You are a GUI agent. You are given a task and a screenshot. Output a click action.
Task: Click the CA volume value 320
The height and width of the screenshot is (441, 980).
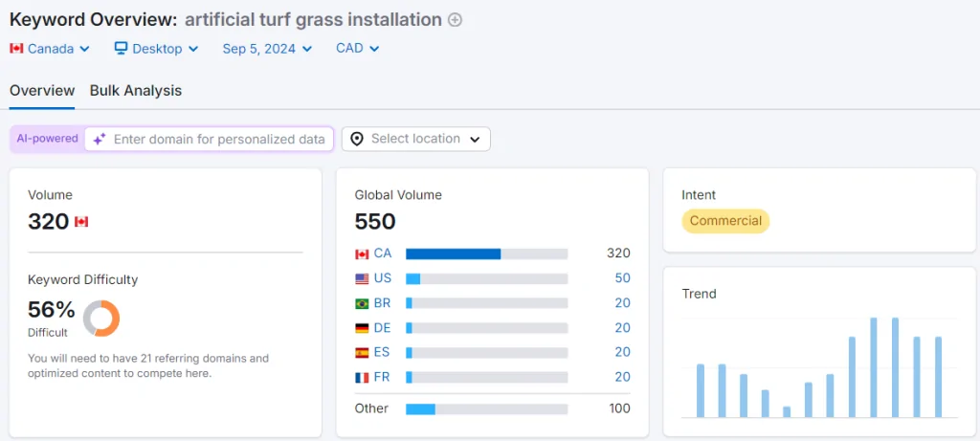coord(618,254)
